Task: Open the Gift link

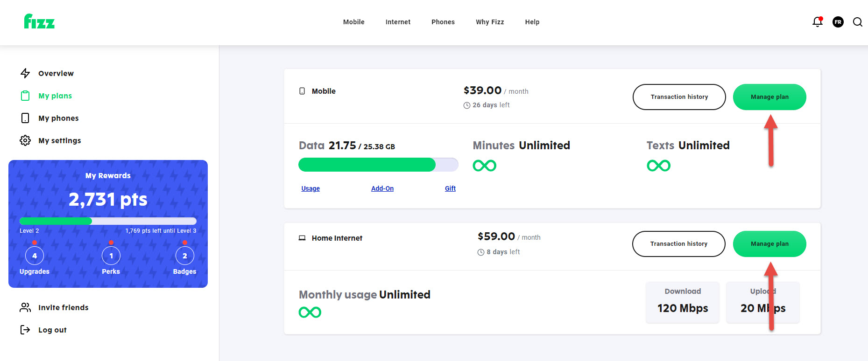Action: [450, 188]
